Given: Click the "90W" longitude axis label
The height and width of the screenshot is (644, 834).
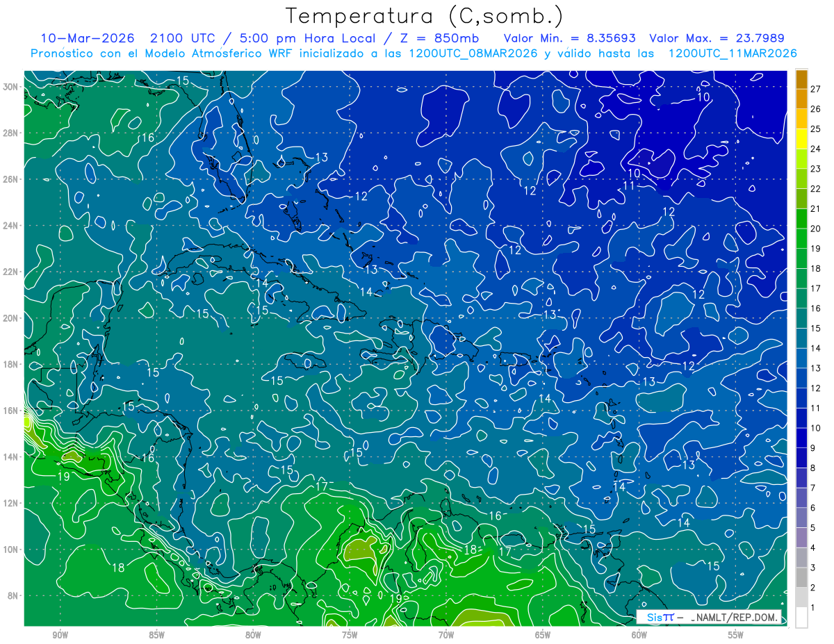Looking at the screenshot, I should point(60,636).
